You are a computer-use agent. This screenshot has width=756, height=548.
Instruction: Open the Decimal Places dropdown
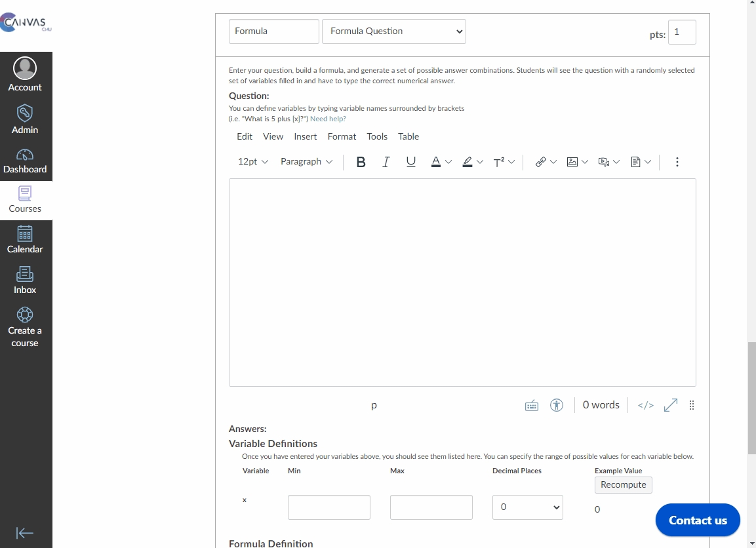(527, 507)
